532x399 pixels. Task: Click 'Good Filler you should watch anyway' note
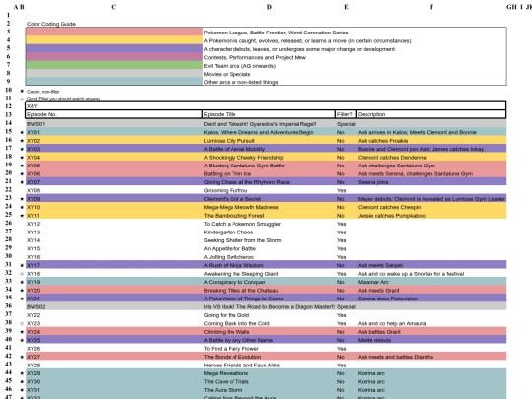pyautogui.click(x=63, y=99)
